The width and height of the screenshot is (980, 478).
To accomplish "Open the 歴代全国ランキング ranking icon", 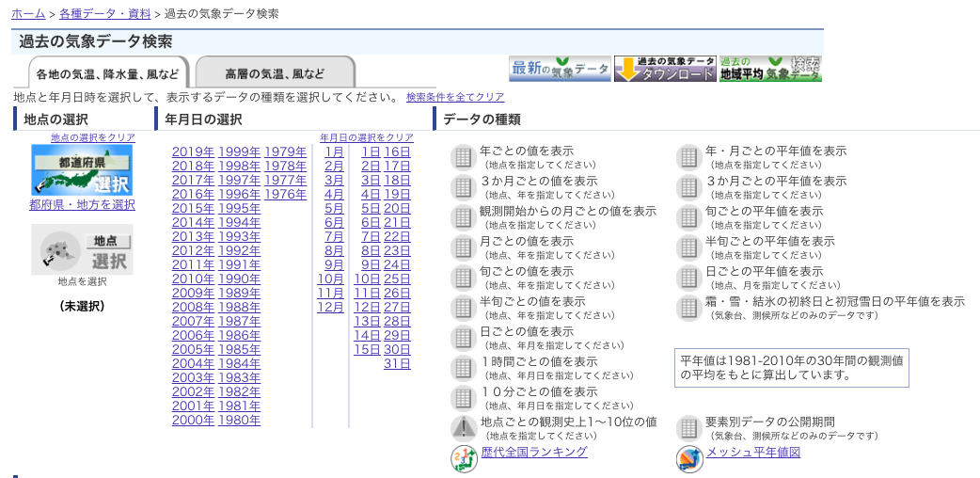I will click(x=464, y=458).
